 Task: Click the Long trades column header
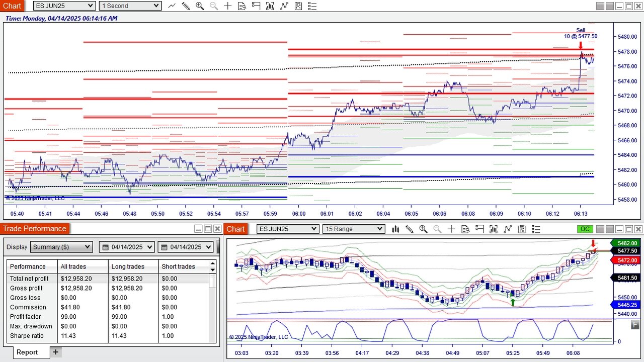(x=133, y=266)
